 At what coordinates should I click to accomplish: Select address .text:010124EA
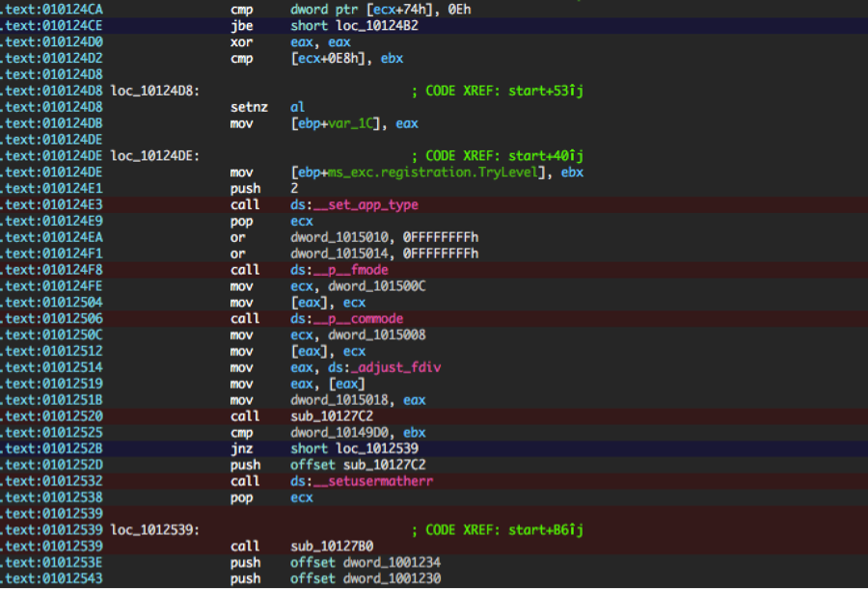[52, 237]
